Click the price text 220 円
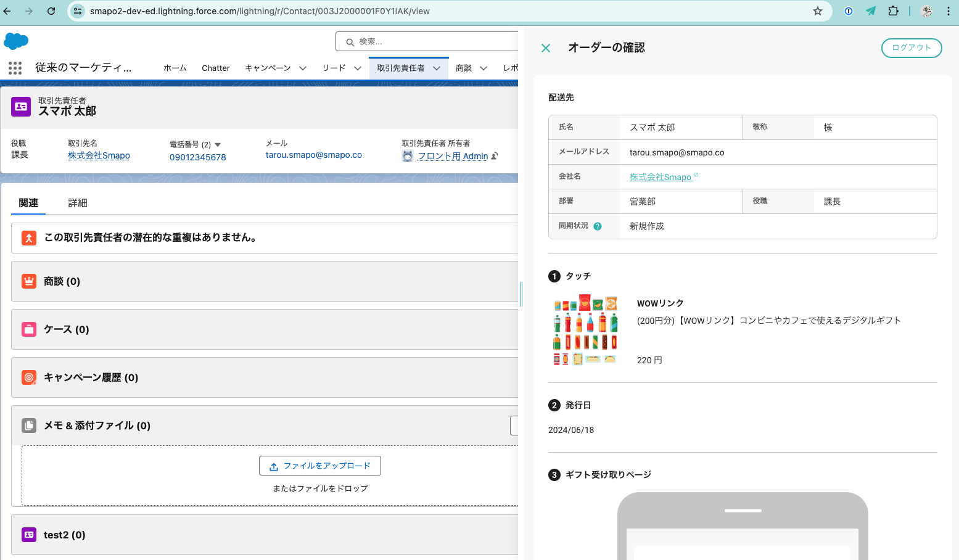959x560 pixels. point(649,360)
